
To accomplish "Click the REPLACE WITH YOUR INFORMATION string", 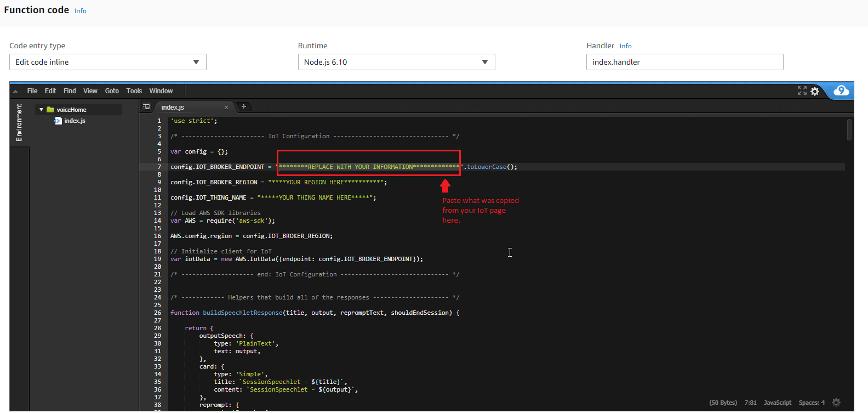I will (x=369, y=167).
